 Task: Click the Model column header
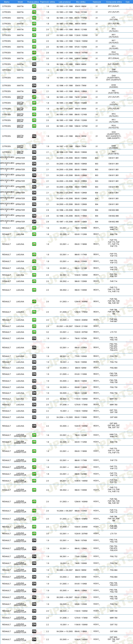(20, 2)
